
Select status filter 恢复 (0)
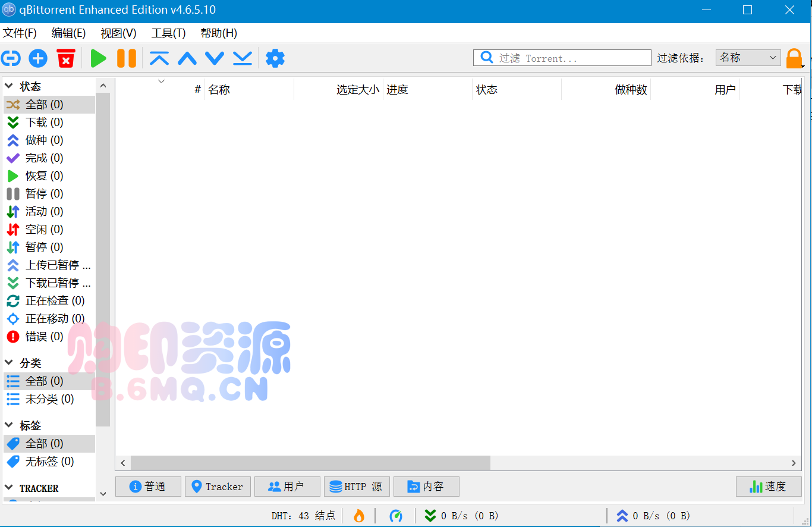[49, 176]
